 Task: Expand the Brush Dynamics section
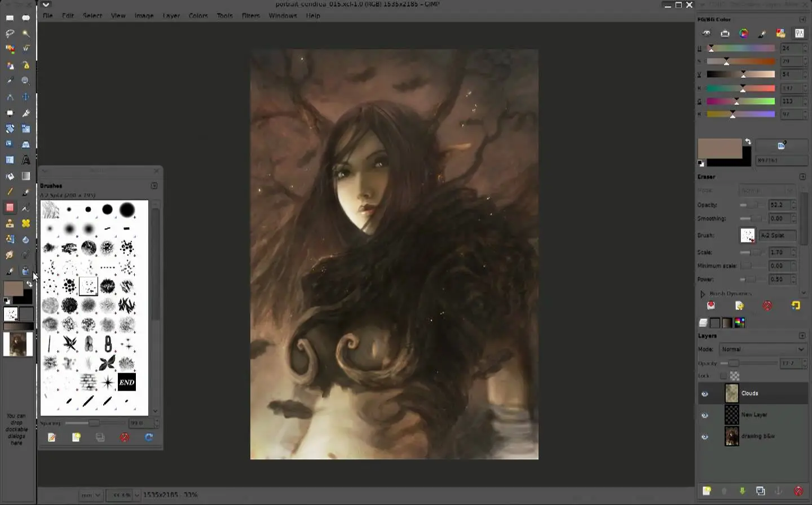click(703, 294)
